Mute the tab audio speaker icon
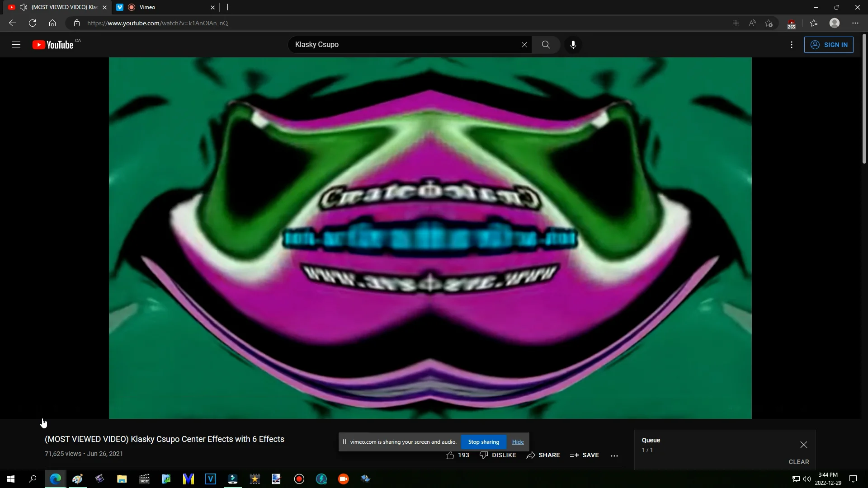 tap(23, 7)
